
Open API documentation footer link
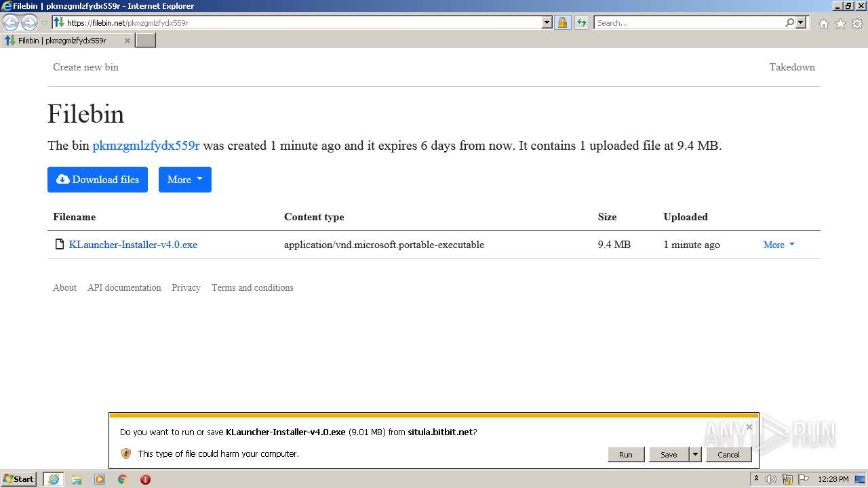click(x=124, y=287)
